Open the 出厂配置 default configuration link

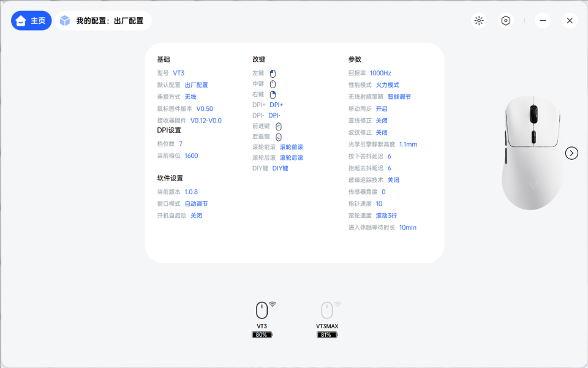point(197,84)
